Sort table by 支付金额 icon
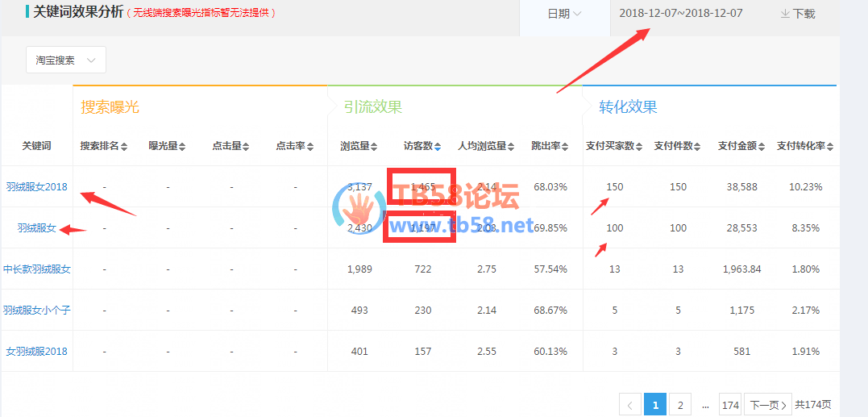Screen dimensions: 868x417 (x=762, y=147)
